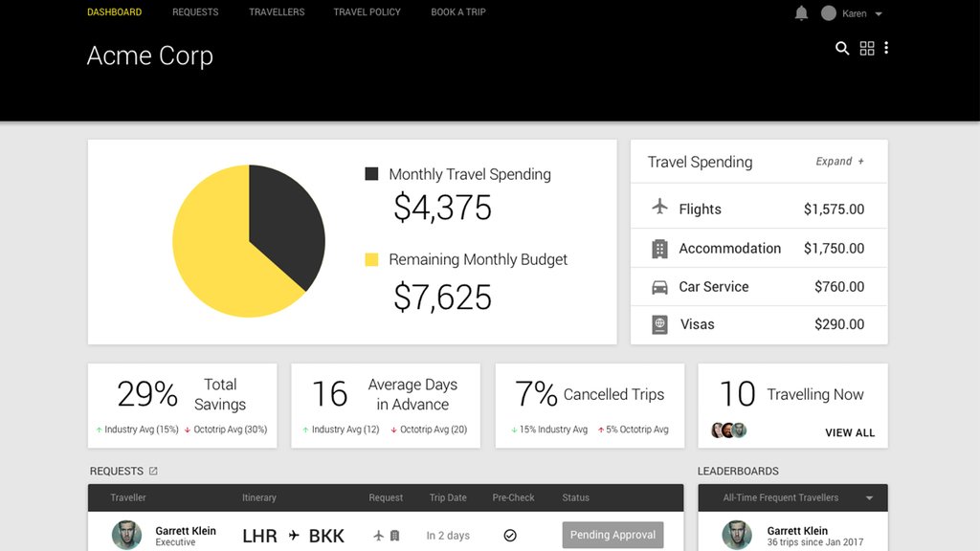980x551 pixels.
Task: Click the Traveller column header
Action: click(128, 497)
